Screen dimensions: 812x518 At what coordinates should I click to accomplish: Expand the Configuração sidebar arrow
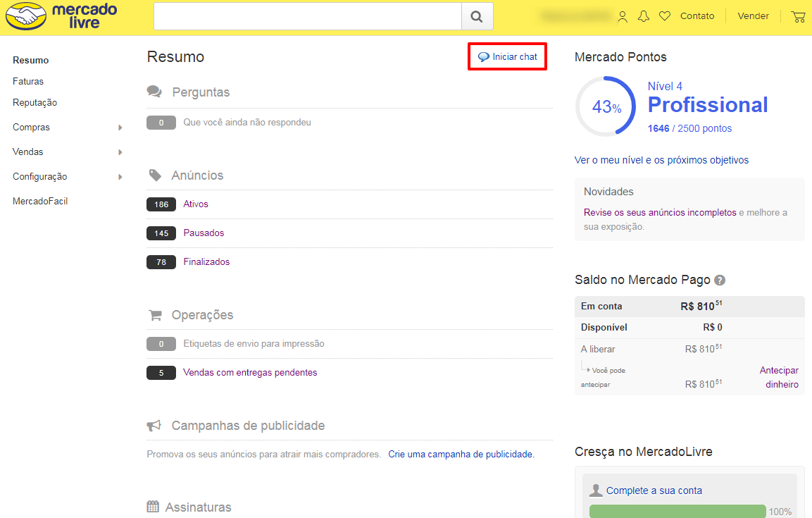click(120, 177)
